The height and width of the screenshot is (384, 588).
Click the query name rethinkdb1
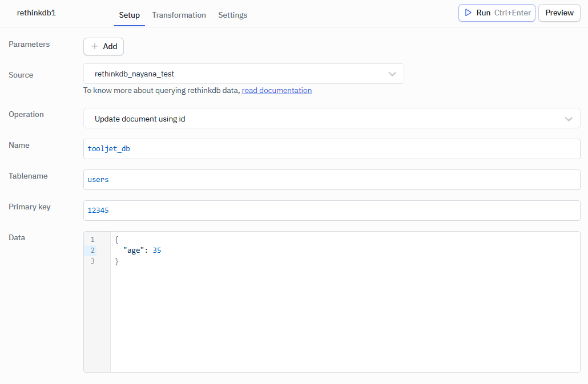tap(36, 13)
